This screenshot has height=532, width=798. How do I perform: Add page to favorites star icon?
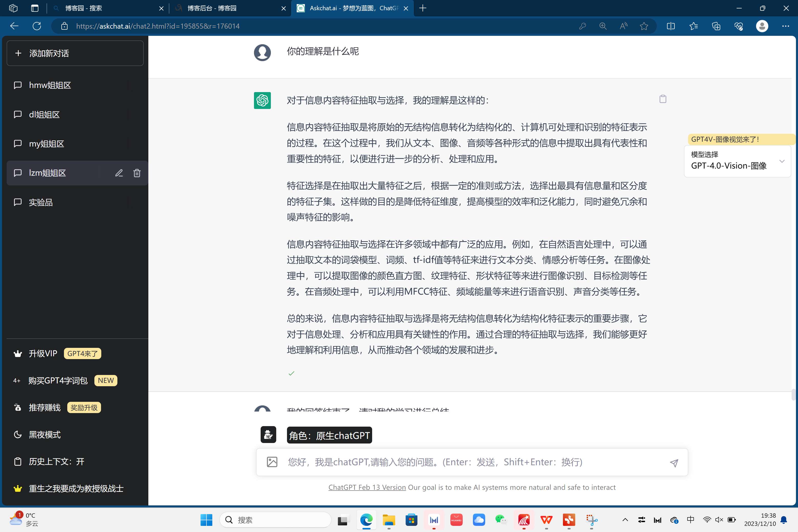pos(644,26)
